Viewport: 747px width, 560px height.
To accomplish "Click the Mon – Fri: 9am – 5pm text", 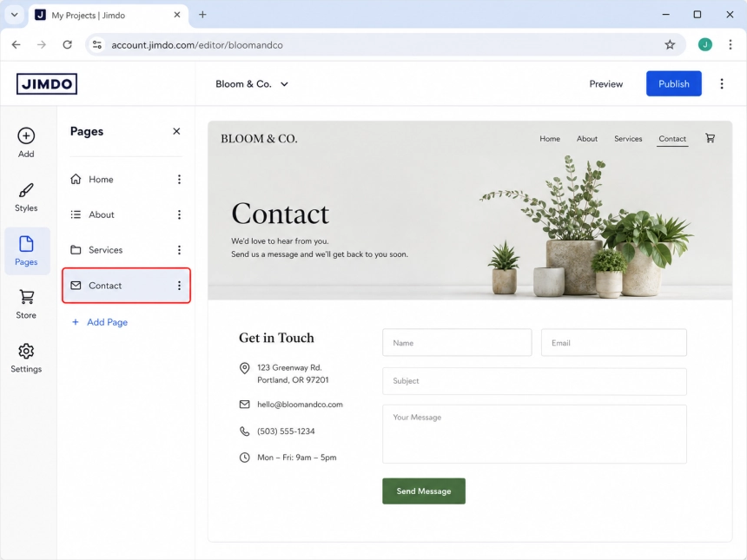I will tap(297, 458).
